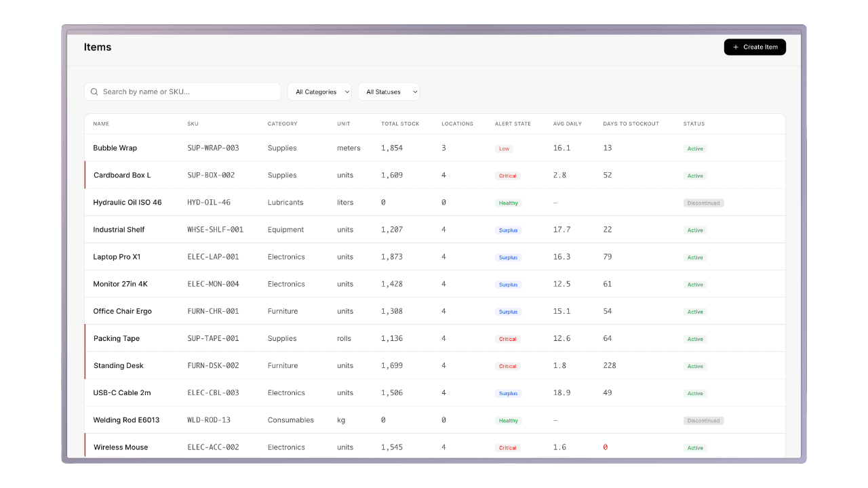Click Discontinued status badge for Welding Rod E6013

703,420
